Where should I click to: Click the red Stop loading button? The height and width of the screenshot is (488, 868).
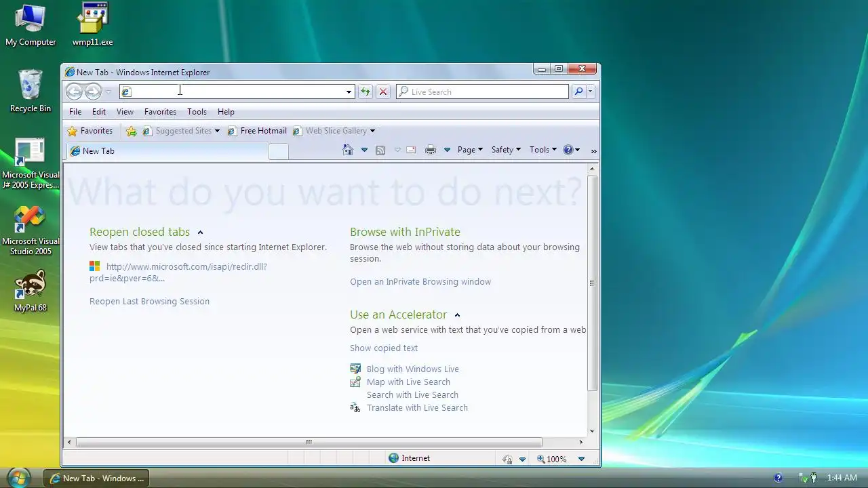pos(383,91)
